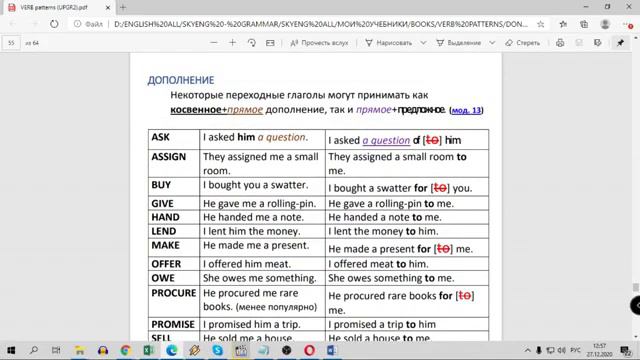This screenshot has width=640, height=360.
Task: Open the notification center icon
Action: (x=625, y=350)
